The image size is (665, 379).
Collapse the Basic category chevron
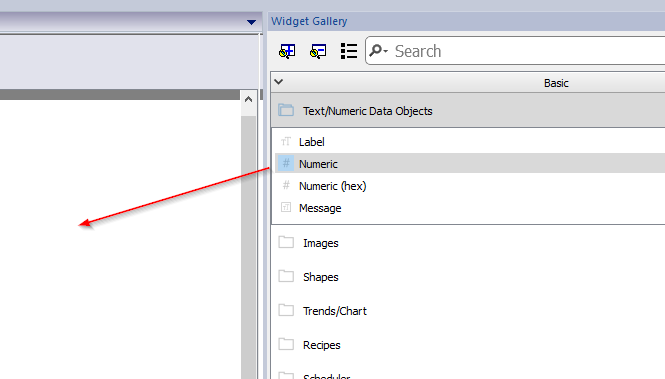[279, 82]
